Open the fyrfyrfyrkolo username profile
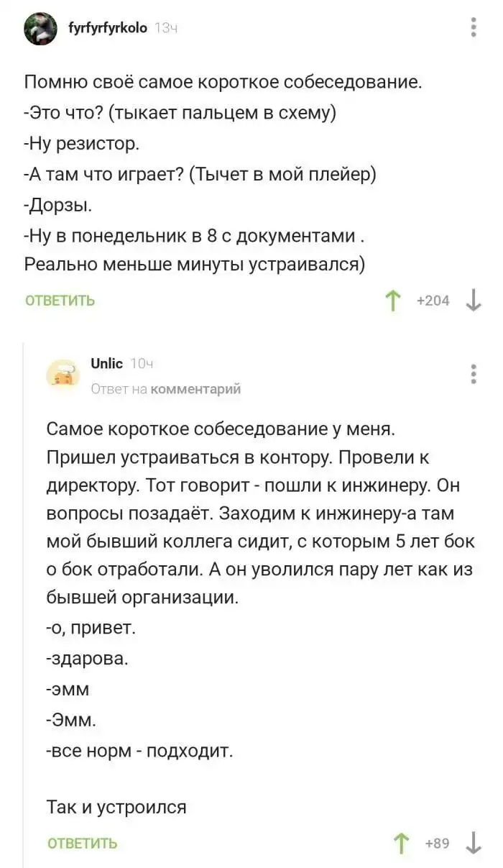Screen dimensions: 503x868 (109, 28)
